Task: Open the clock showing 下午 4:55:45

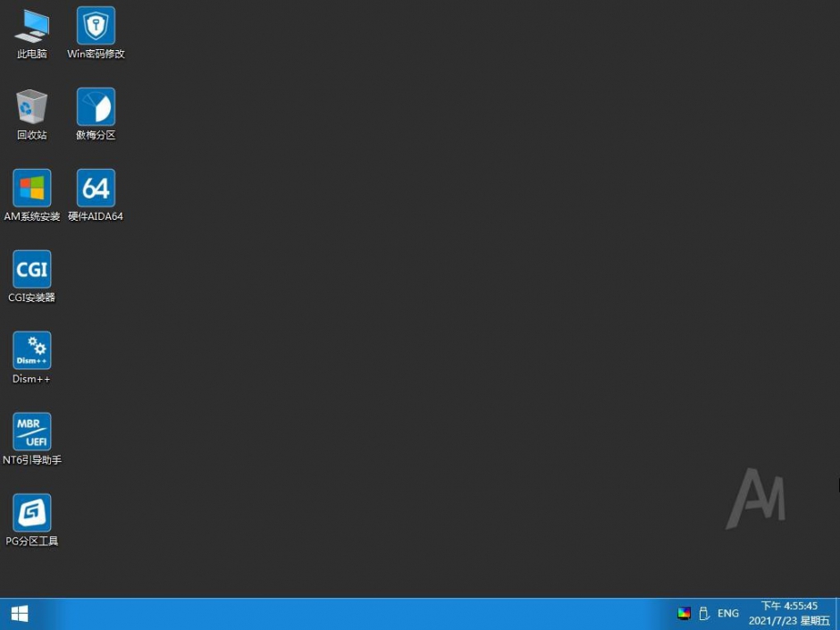Action: 789,613
